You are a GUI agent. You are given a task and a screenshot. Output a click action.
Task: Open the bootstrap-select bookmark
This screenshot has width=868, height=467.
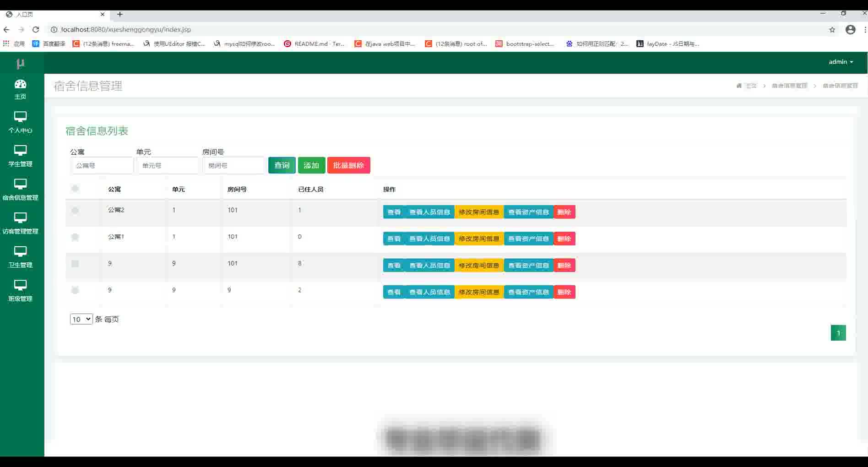tap(525, 43)
